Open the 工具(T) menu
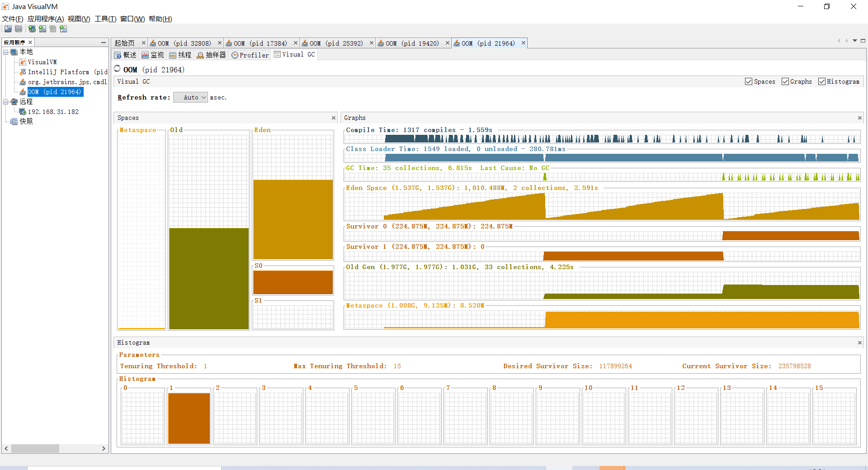 click(x=105, y=19)
